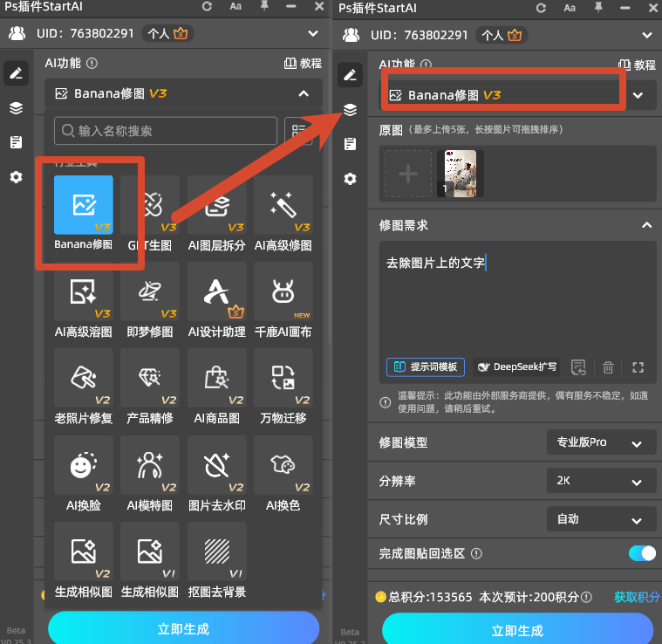The width and height of the screenshot is (662, 644).
Task: Click the 个人 membership badge in left panel
Action: 167,33
